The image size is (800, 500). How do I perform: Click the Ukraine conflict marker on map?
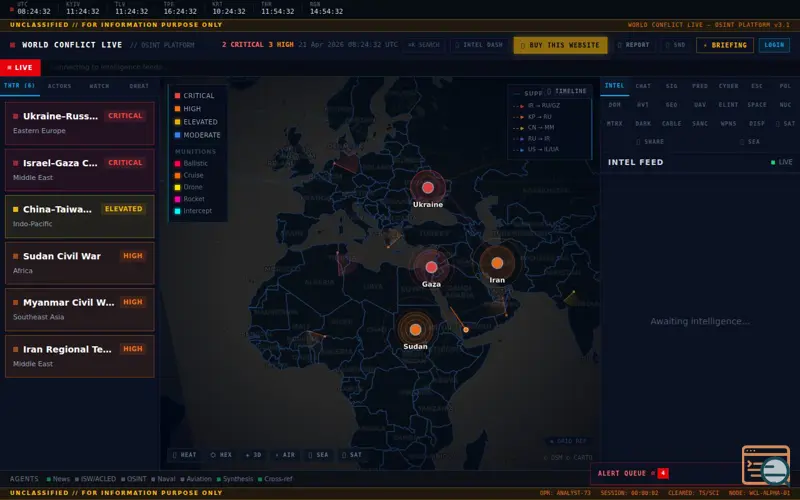coord(428,188)
